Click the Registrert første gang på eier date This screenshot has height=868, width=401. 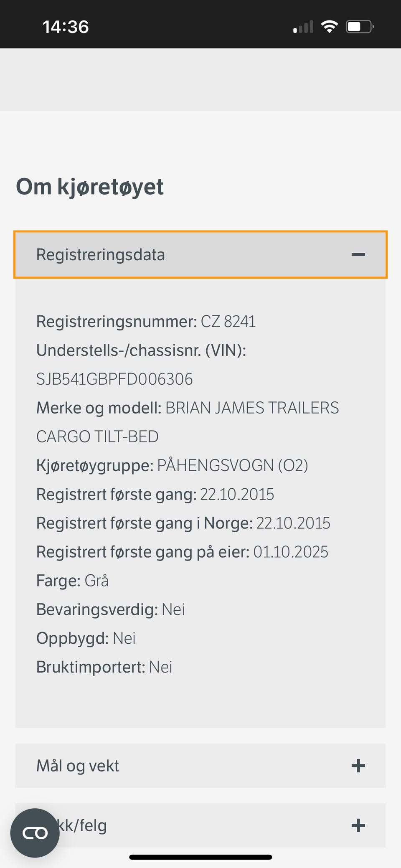tap(291, 552)
